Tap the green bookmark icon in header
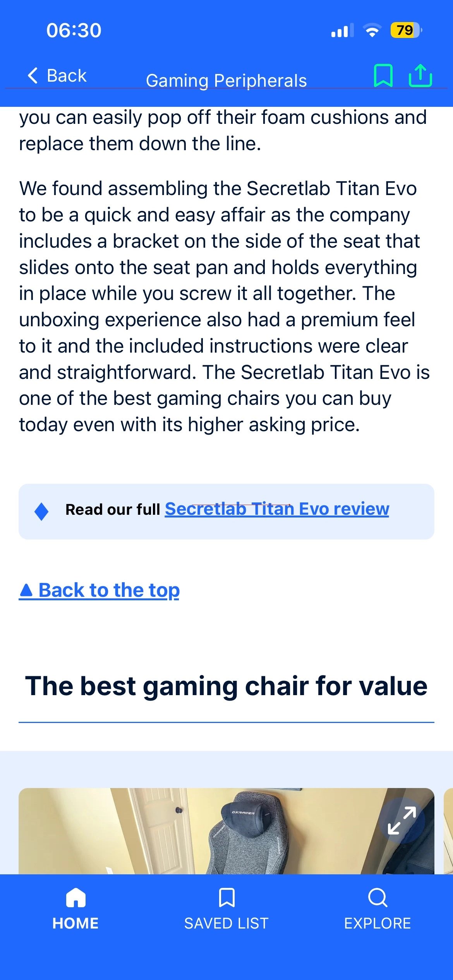453x980 pixels. [x=383, y=75]
